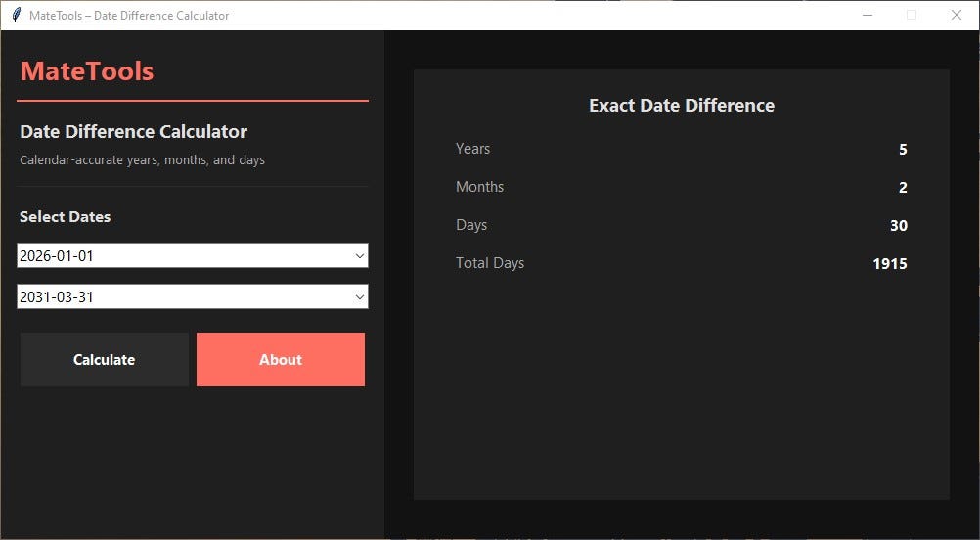Click the Months value 2
The width and height of the screenshot is (980, 540).
pos(903,188)
